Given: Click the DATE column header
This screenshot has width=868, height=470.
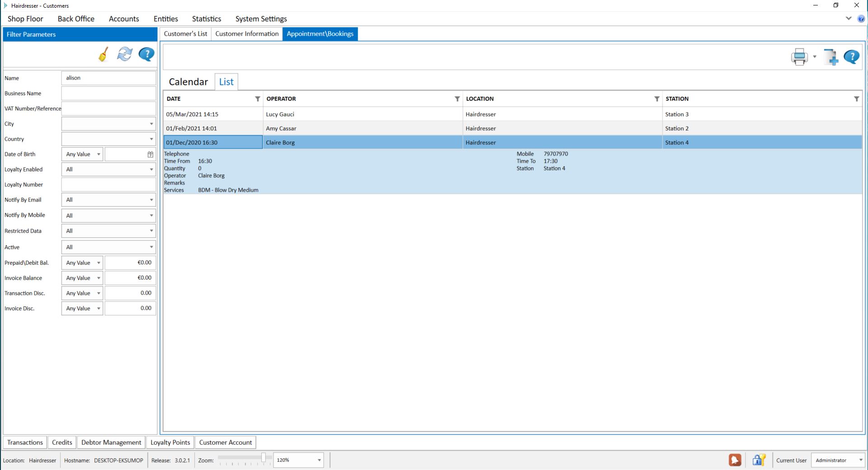Looking at the screenshot, I should [x=213, y=99].
